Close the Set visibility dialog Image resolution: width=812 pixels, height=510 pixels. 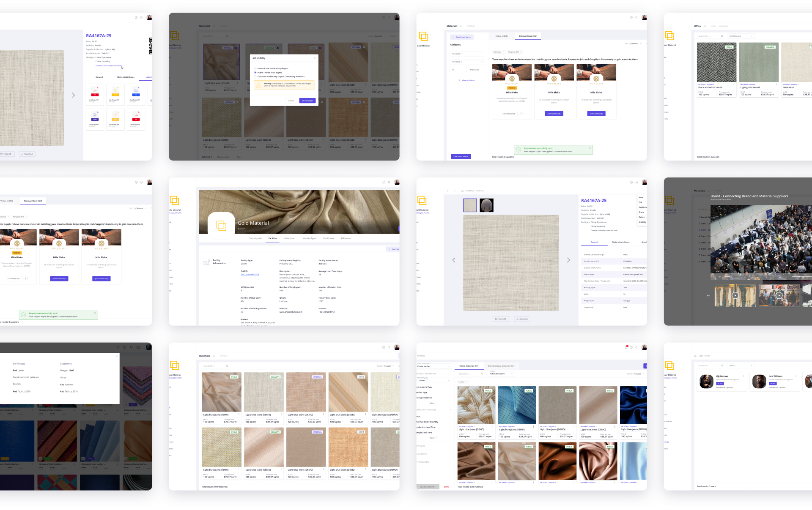315,58
